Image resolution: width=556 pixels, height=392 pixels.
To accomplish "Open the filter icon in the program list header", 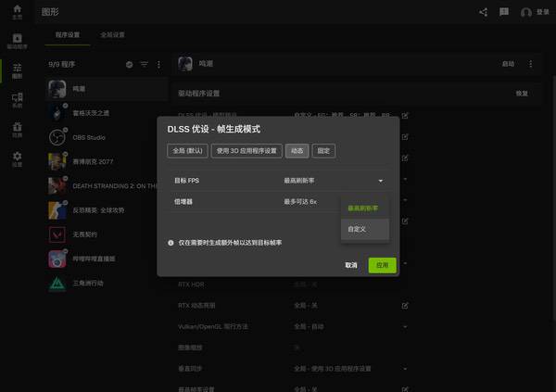I will coord(144,65).
